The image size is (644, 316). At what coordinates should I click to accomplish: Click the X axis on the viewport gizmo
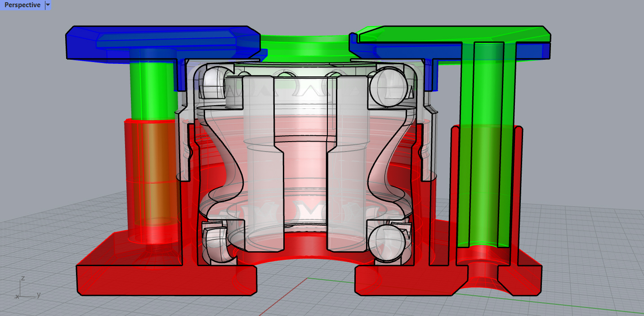[x=18, y=298]
